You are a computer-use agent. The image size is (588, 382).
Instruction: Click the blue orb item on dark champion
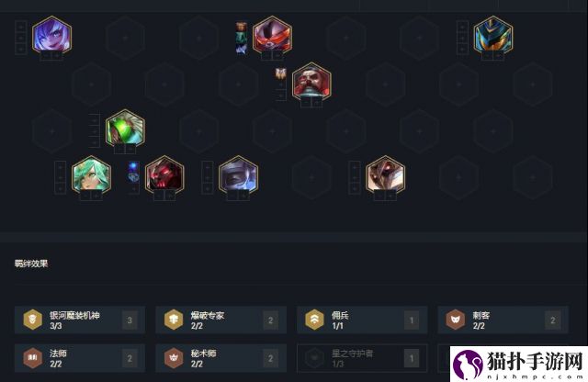point(133,167)
